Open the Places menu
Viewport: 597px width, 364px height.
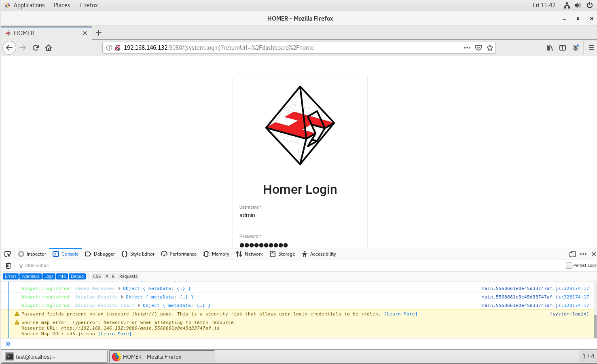click(61, 5)
